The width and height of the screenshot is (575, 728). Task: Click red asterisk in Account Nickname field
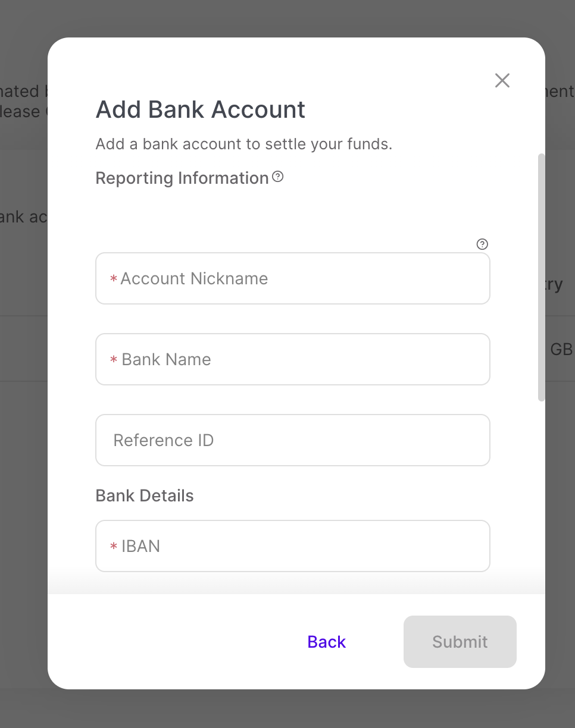tap(113, 279)
